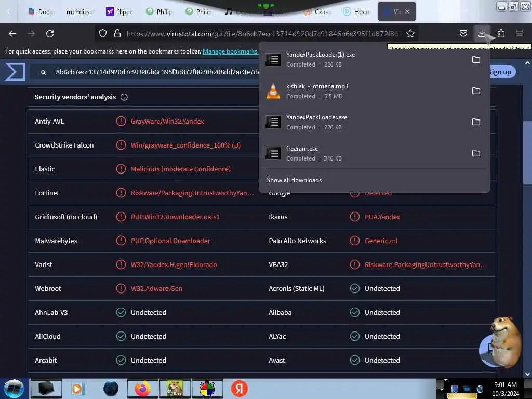Open Yandex browser from the taskbar
This screenshot has width=532, height=399.
(239, 389)
